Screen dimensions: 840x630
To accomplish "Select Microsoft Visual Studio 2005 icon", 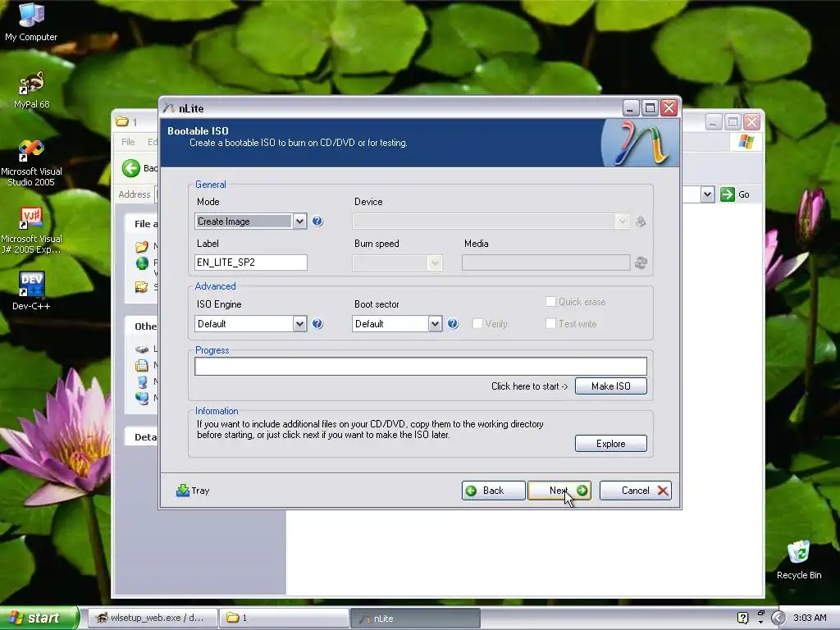I will pyautogui.click(x=31, y=162).
